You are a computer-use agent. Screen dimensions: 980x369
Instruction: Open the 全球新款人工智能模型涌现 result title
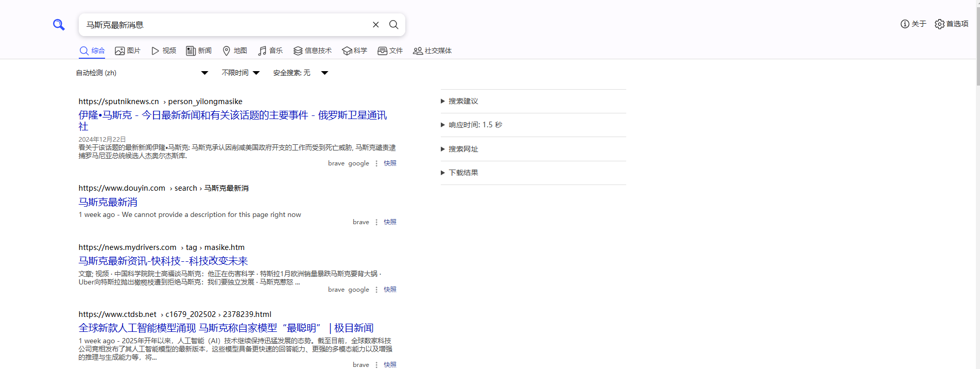(226, 328)
